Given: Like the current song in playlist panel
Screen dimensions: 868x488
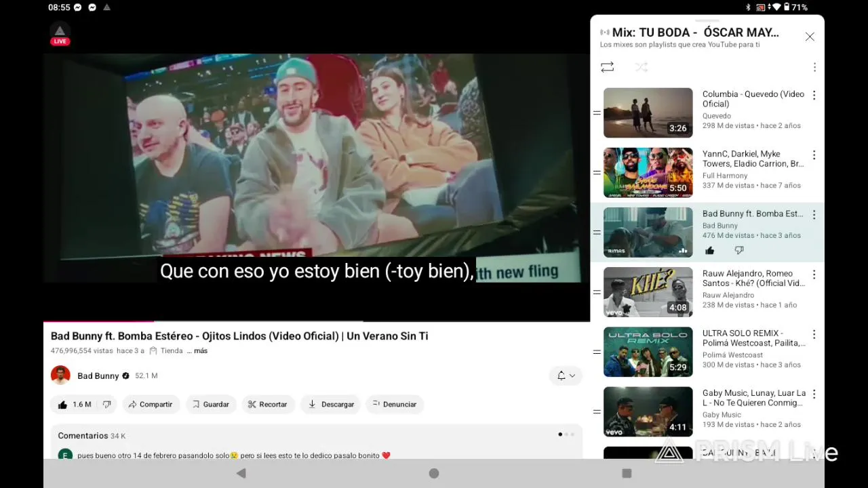Looking at the screenshot, I should (x=710, y=250).
